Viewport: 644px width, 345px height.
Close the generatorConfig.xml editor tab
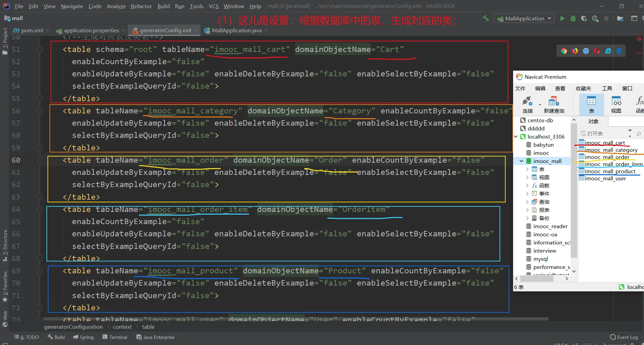[196, 30]
